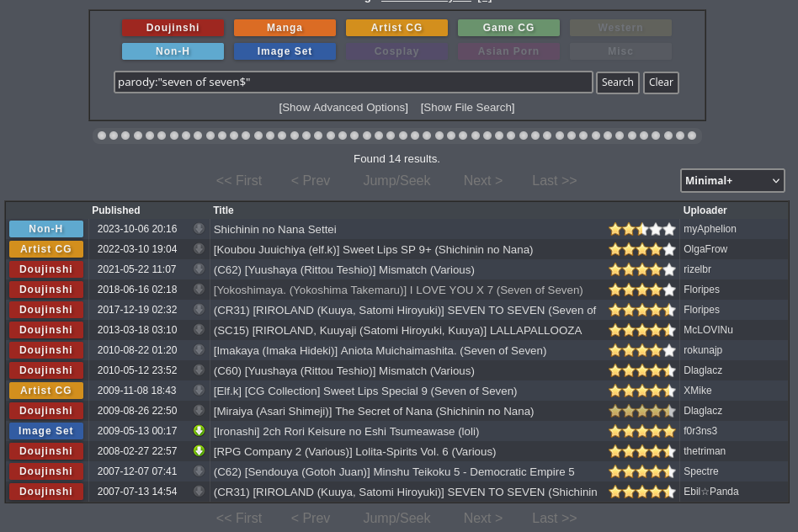The height and width of the screenshot is (532, 798).
Task: Click download arrow for Shichinin no Nana Settei
Action: pyautogui.click(x=199, y=229)
